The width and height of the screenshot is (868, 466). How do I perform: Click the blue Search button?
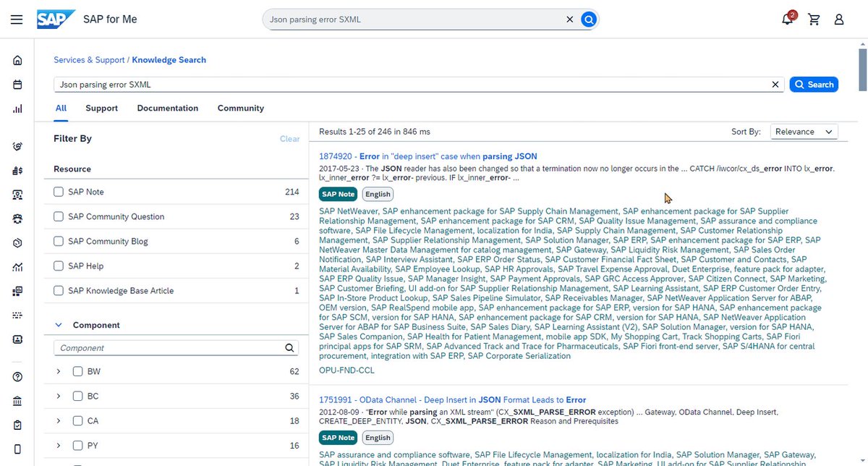click(814, 85)
